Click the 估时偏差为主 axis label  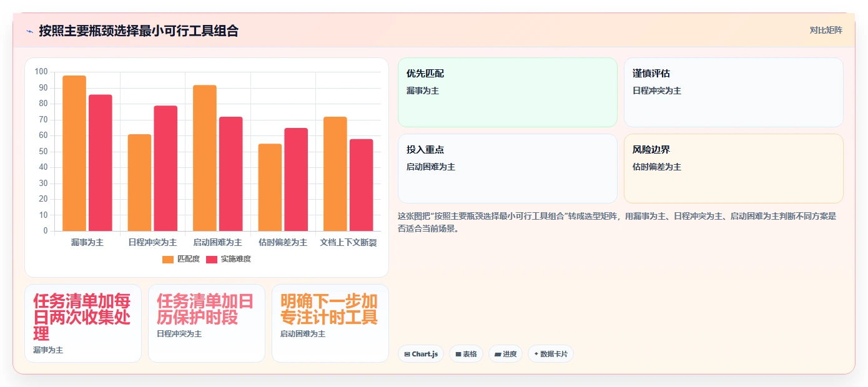[283, 242]
